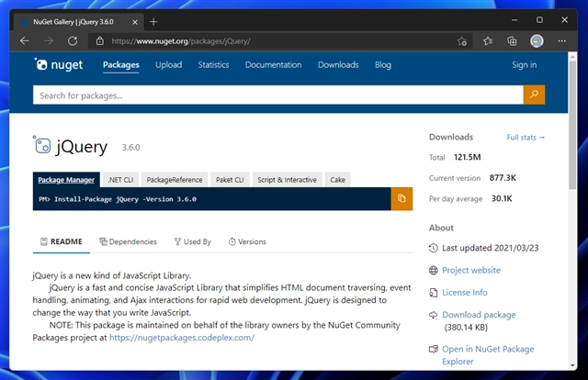Open the browser Favorites list
The height and width of the screenshot is (380, 588).
tap(488, 41)
